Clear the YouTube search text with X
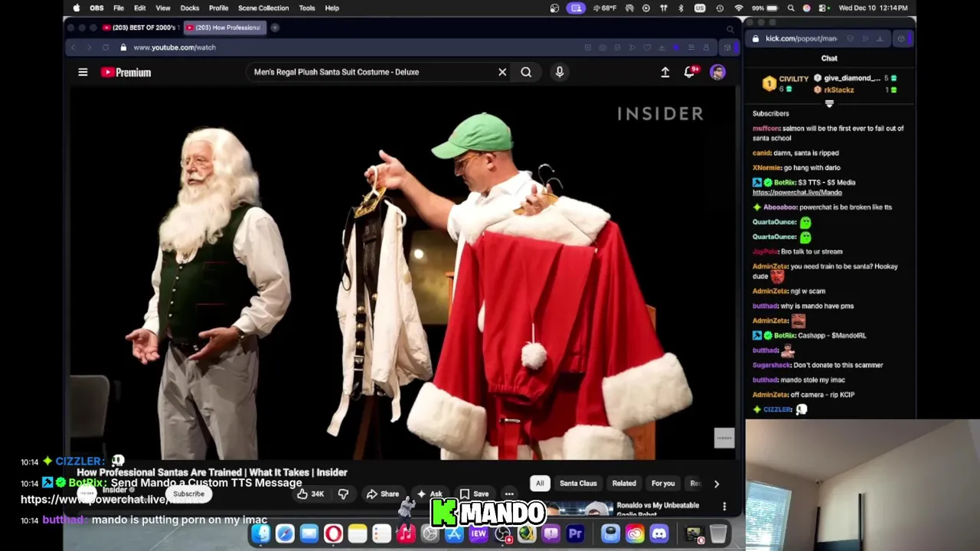 coord(502,72)
